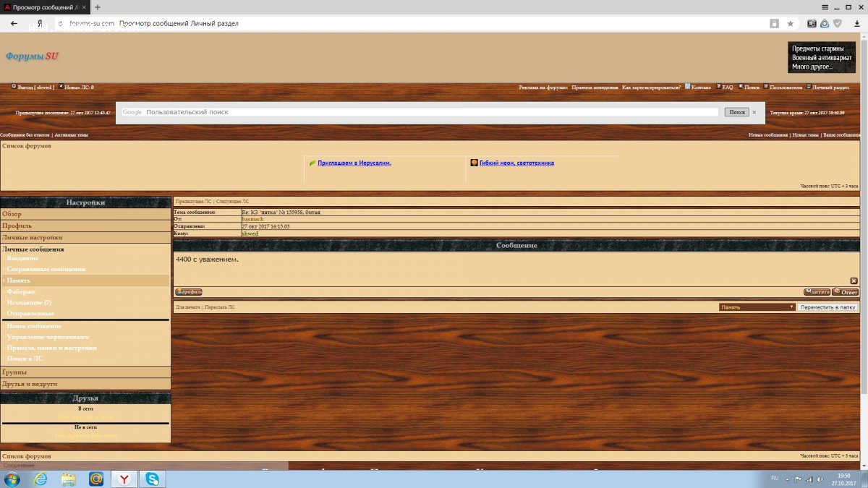Image resolution: width=868 pixels, height=488 pixels.
Task: Click the browser back arrow
Action: [14, 23]
